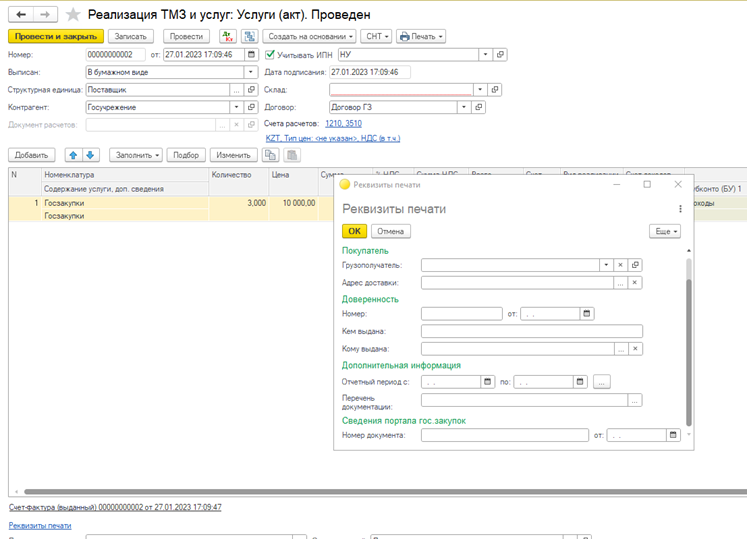Move row up with blue up arrow
Image resolution: width=747 pixels, height=539 pixels.
tap(73, 155)
